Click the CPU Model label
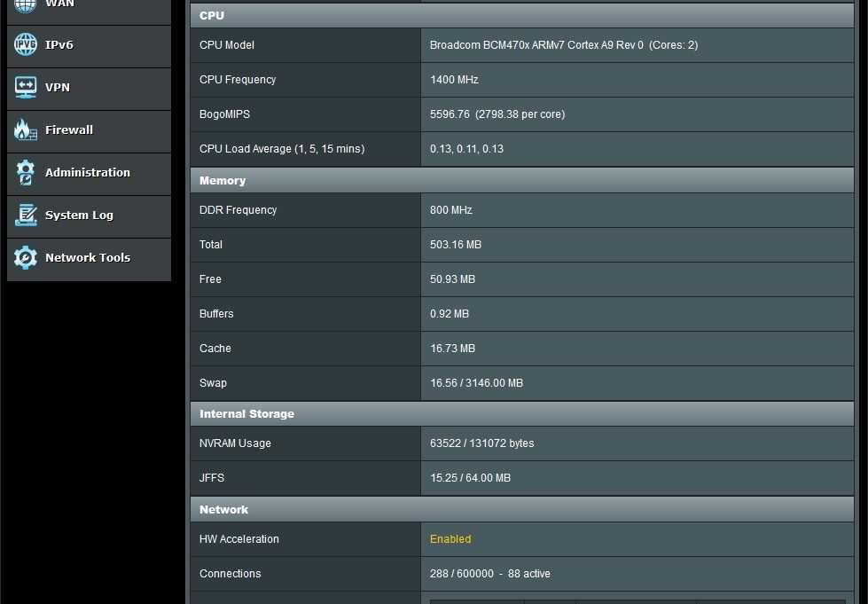Viewport: 868px width, 604px height. coord(226,45)
